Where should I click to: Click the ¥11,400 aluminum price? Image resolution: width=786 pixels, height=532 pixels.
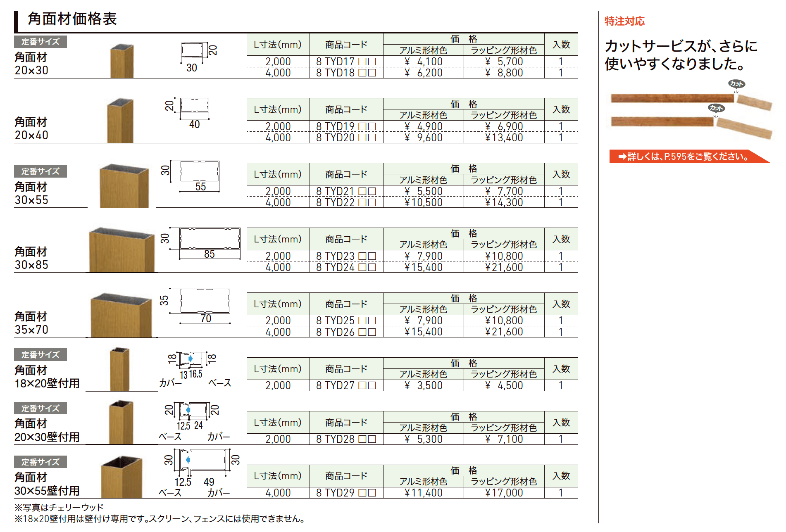(424, 493)
